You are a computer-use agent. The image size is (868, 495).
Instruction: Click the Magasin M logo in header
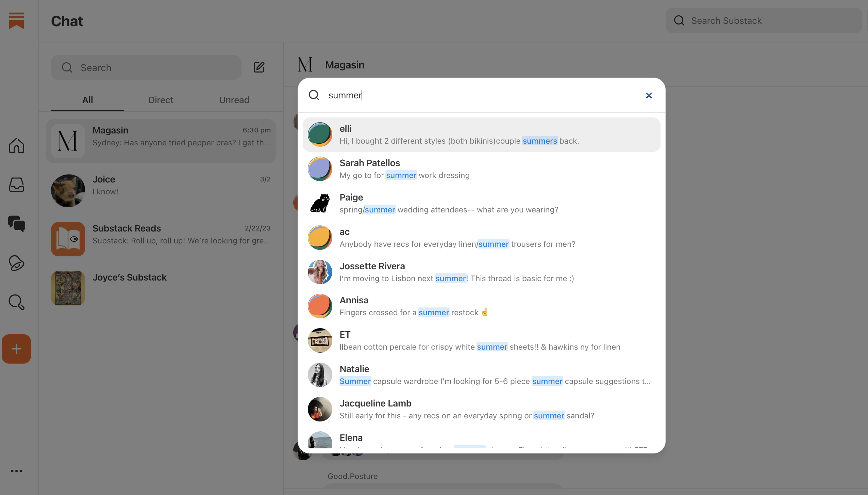point(305,65)
